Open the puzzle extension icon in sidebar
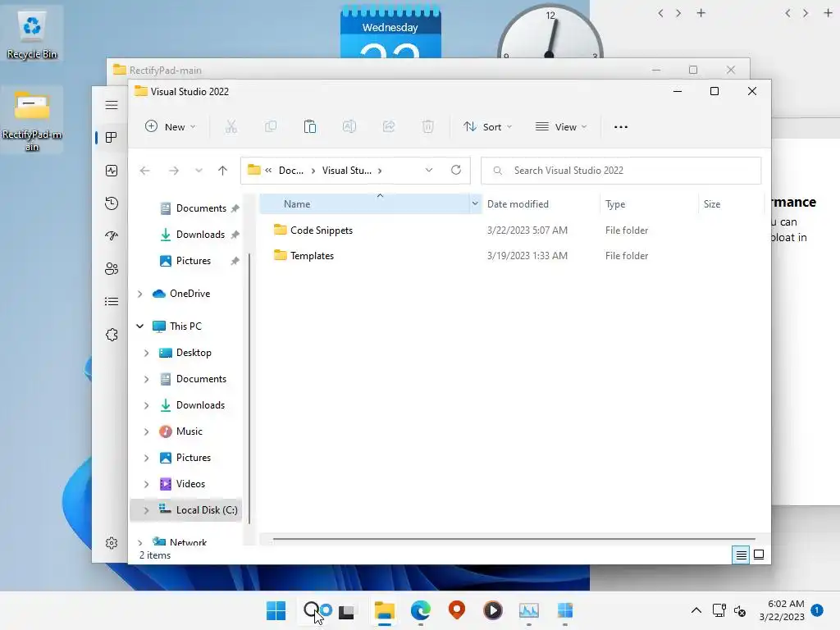Image resolution: width=840 pixels, height=630 pixels. click(112, 335)
